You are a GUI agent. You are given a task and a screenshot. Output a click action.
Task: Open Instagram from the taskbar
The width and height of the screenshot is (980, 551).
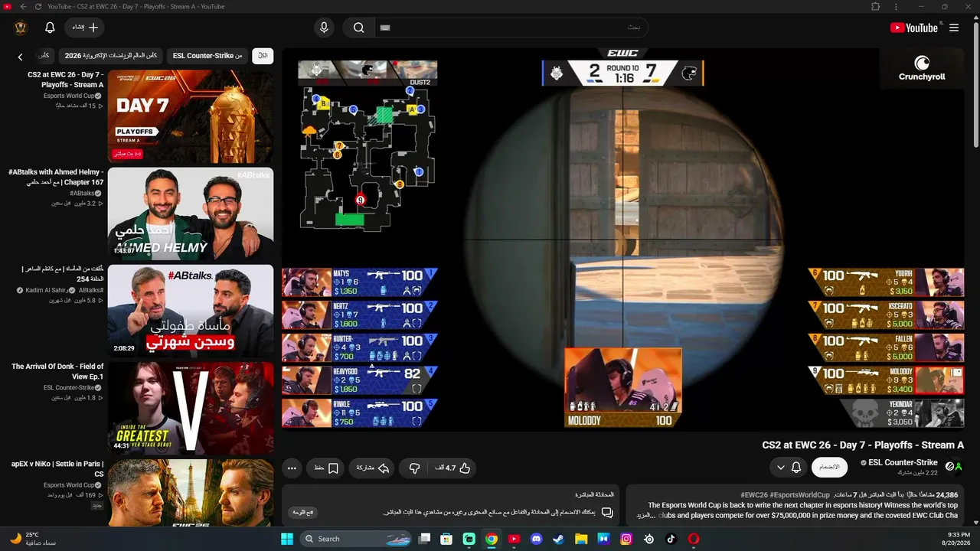pos(626,539)
